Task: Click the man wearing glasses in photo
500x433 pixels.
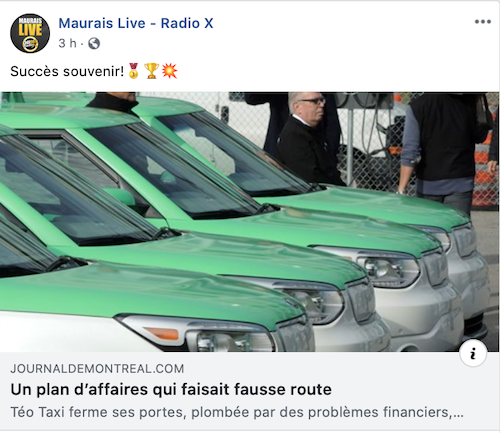Action: [308, 140]
